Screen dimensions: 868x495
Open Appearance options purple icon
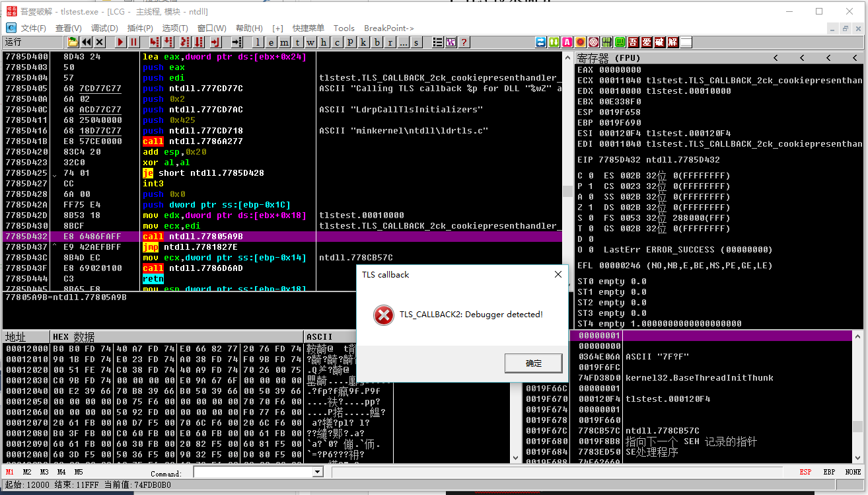pyautogui.click(x=451, y=42)
